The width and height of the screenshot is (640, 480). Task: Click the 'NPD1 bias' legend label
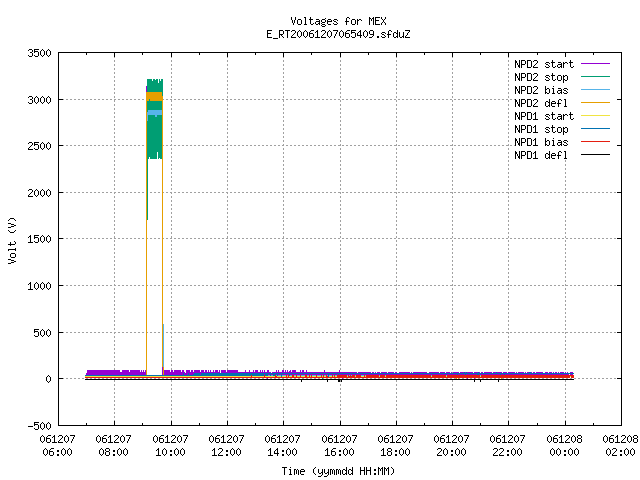pos(541,142)
